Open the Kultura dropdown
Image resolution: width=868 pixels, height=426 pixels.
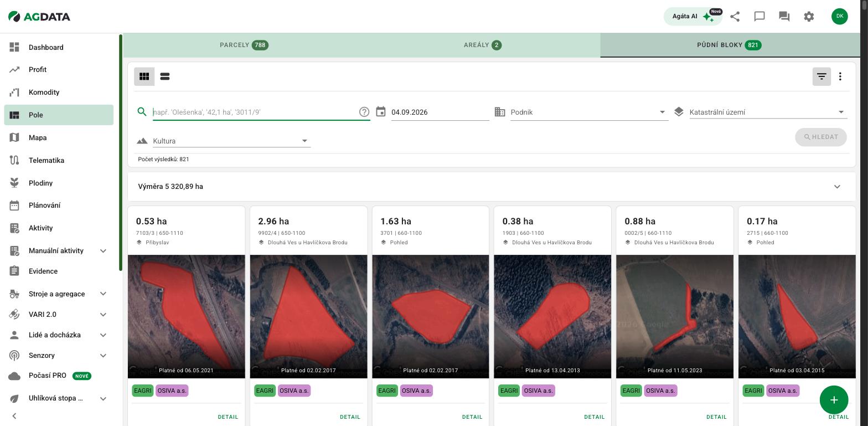[x=231, y=141]
